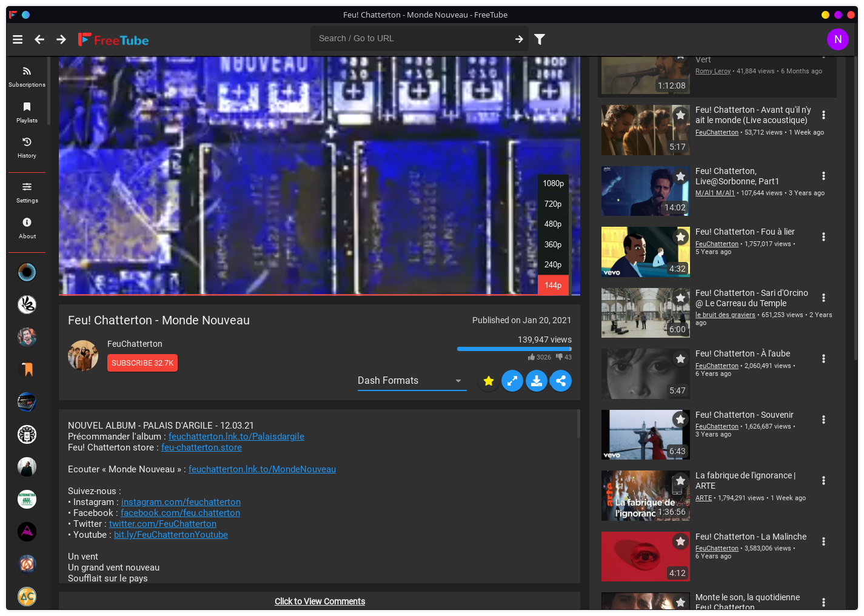The height and width of the screenshot is (616, 864).
Task: Open FeuChatterton channel avatar
Action: [83, 355]
